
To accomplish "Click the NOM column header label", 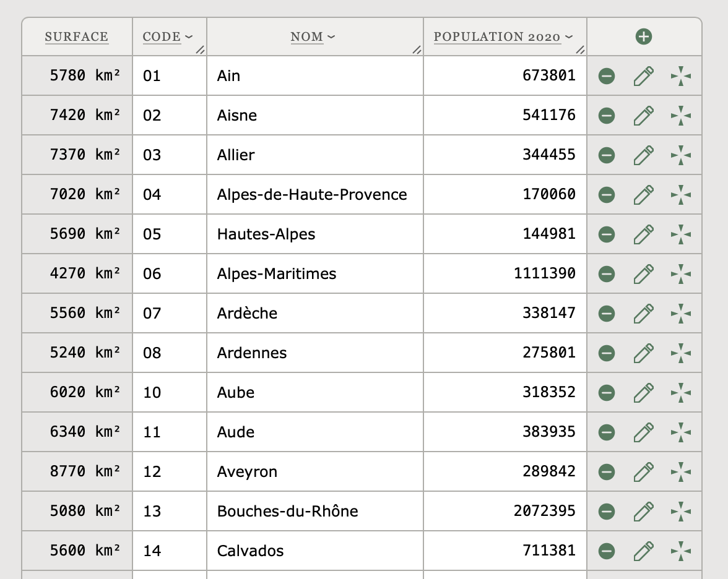I will tap(307, 37).
